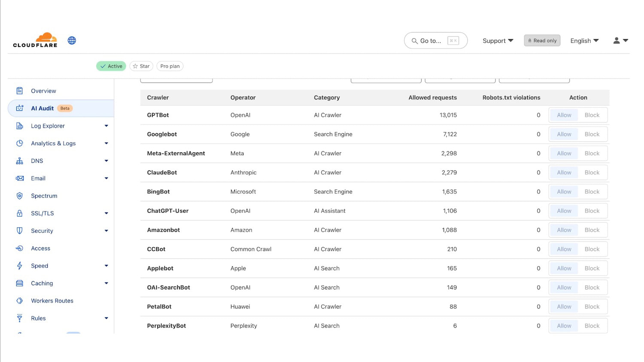Open the Support menu

pyautogui.click(x=497, y=40)
